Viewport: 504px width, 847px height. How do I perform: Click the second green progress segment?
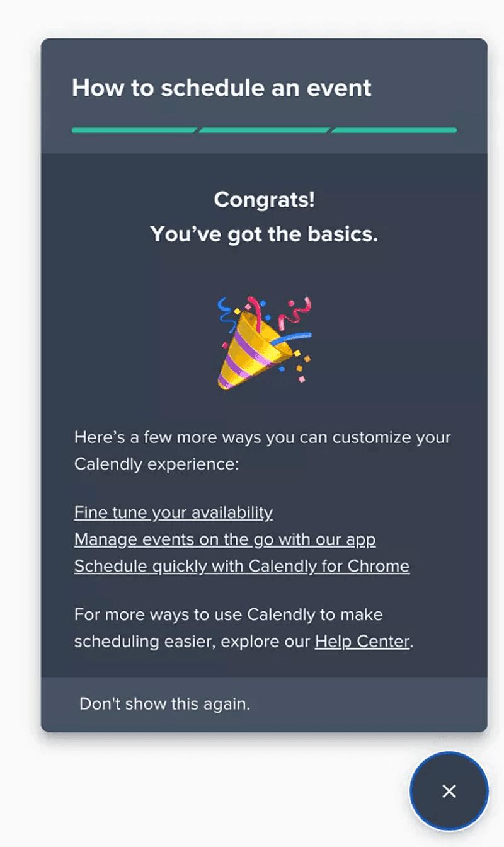click(x=263, y=130)
